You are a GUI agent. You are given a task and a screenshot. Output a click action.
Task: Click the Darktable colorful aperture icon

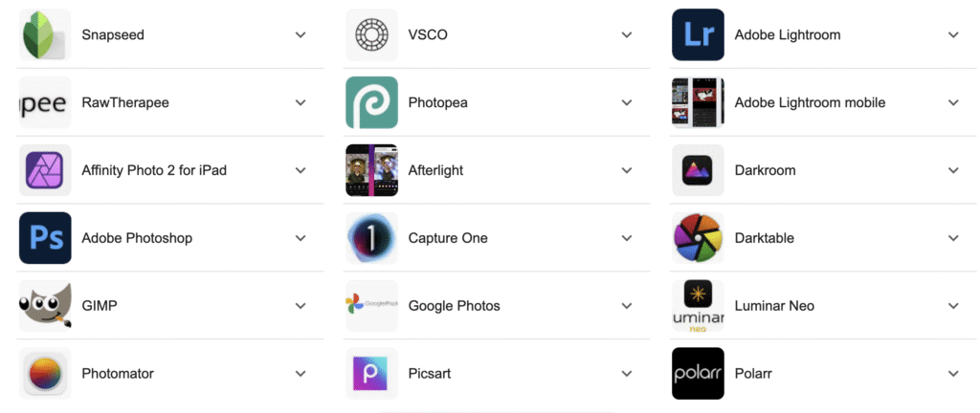coord(698,238)
